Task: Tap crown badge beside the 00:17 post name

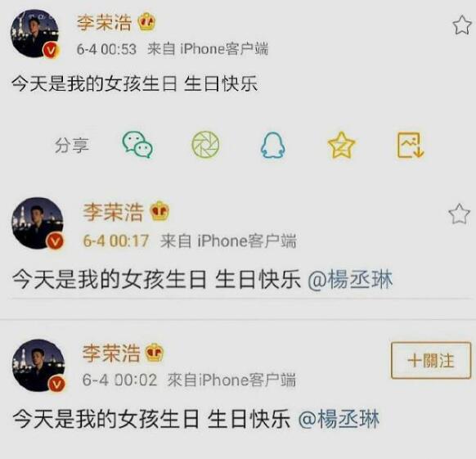Action: pos(159,211)
